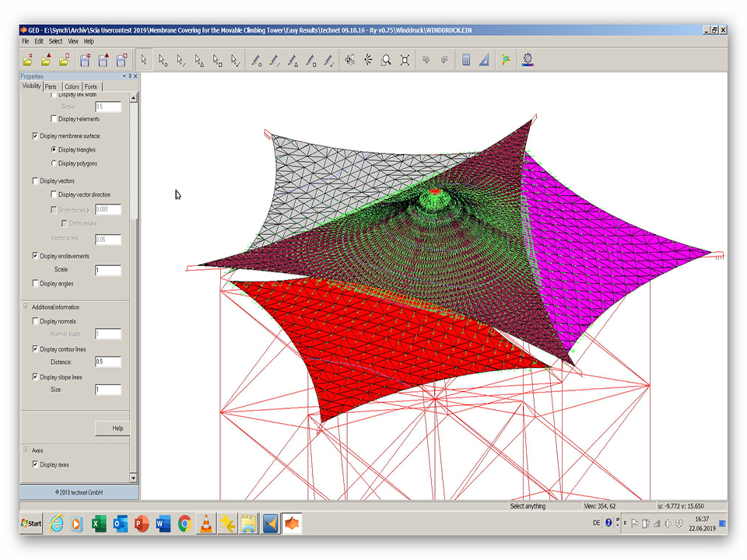The image size is (747, 560).
Task: Launch VLC media player from taskbar
Action: [205, 523]
